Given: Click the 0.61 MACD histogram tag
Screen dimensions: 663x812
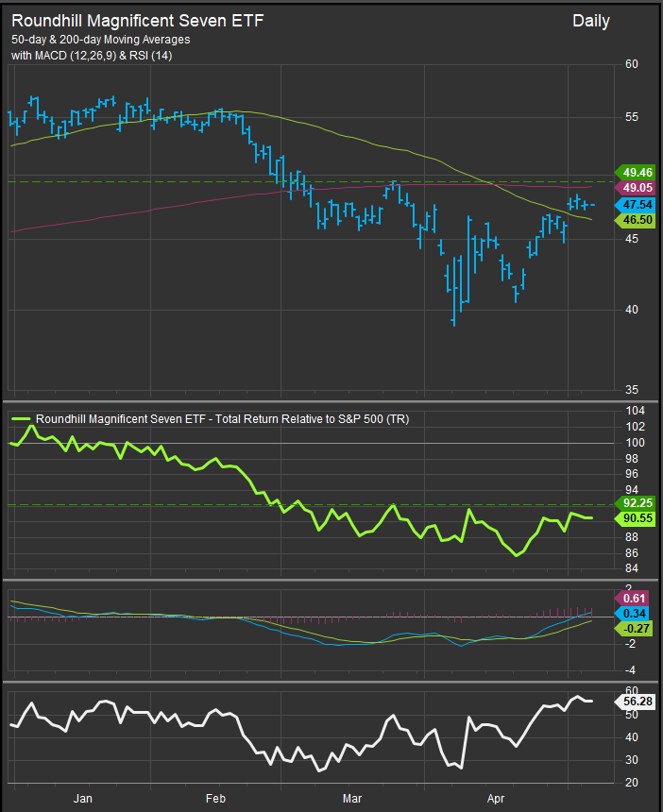Looking at the screenshot, I should (x=632, y=598).
